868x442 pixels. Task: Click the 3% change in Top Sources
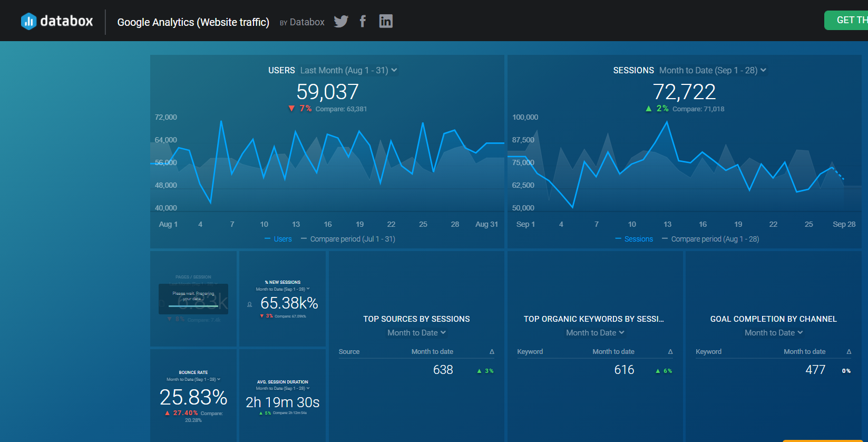click(x=489, y=371)
